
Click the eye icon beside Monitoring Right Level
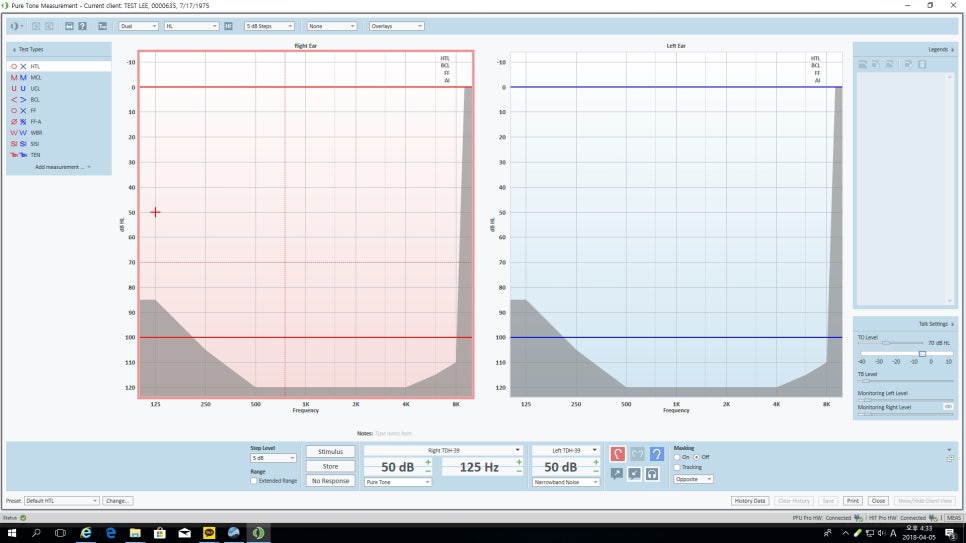coord(948,407)
